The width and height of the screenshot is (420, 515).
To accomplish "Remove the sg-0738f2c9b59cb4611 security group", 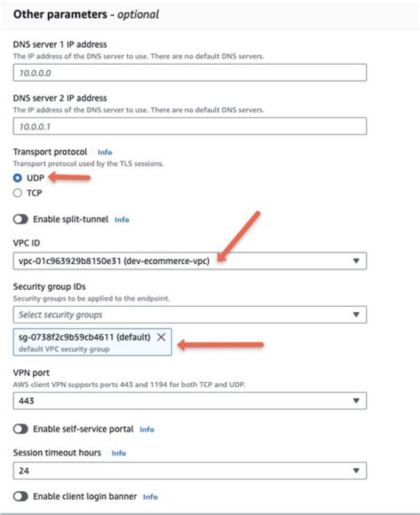I will click(162, 338).
